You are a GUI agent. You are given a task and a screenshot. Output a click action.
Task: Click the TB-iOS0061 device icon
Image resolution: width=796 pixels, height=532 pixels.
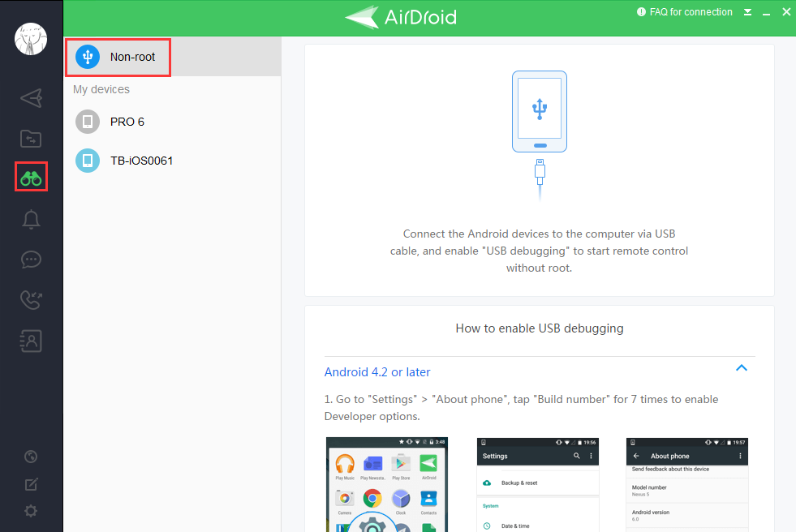coord(88,161)
